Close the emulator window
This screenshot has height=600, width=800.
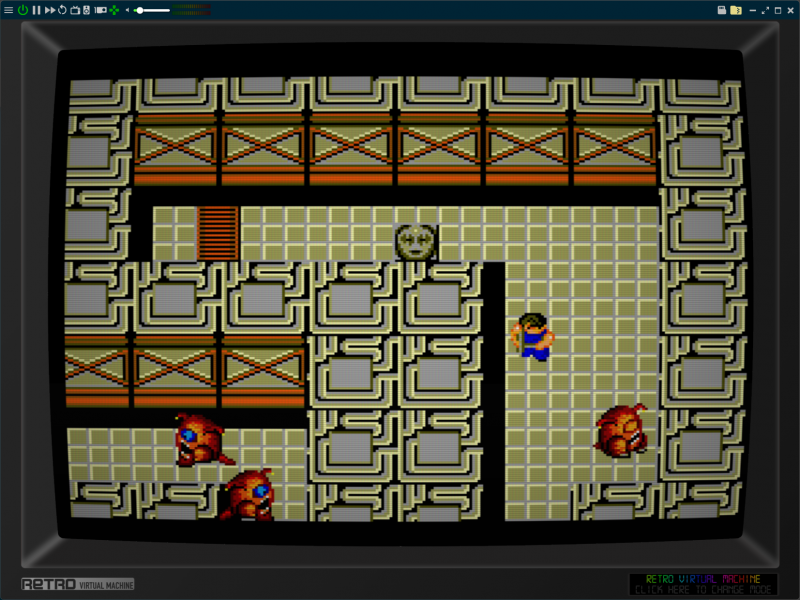point(791,10)
